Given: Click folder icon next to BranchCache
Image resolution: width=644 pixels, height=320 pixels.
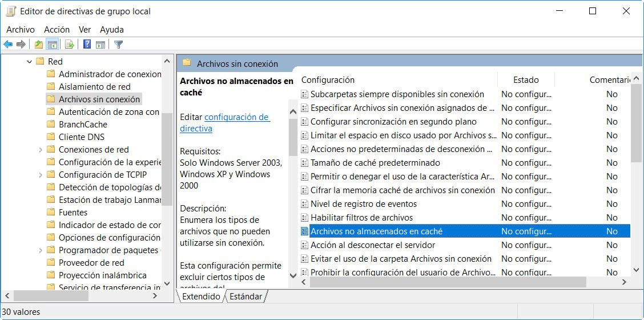Looking at the screenshot, I should point(51,124).
